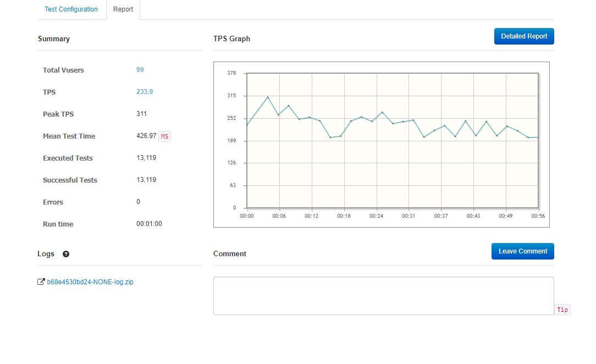596x364 pixels.
Task: Click the Total Vusers label
Action: point(63,70)
